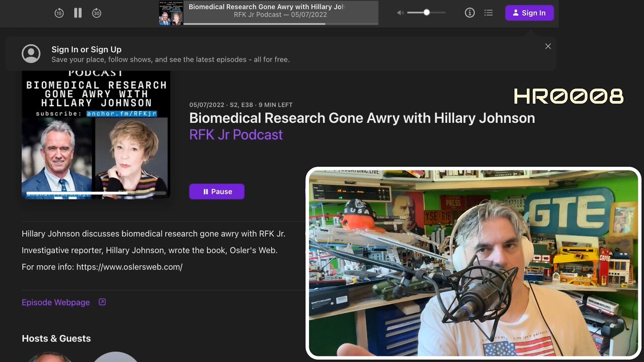Click 'RFK Jr Podcast — 05/07/2022' in player bar

(280, 15)
